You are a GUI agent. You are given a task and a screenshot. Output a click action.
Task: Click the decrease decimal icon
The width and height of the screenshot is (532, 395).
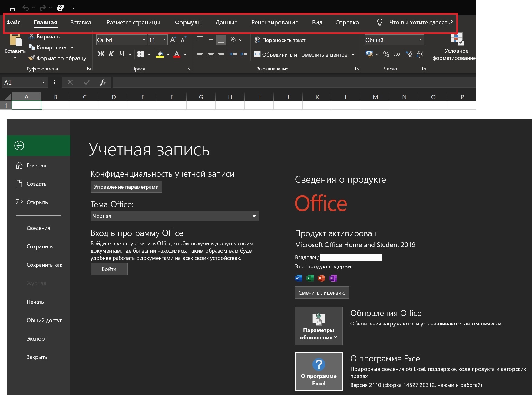point(420,54)
